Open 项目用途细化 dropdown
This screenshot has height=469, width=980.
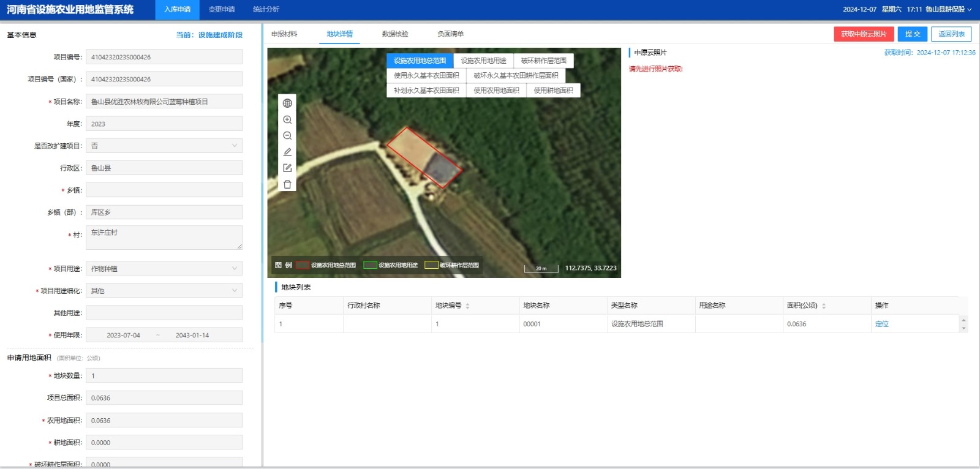[x=164, y=290]
